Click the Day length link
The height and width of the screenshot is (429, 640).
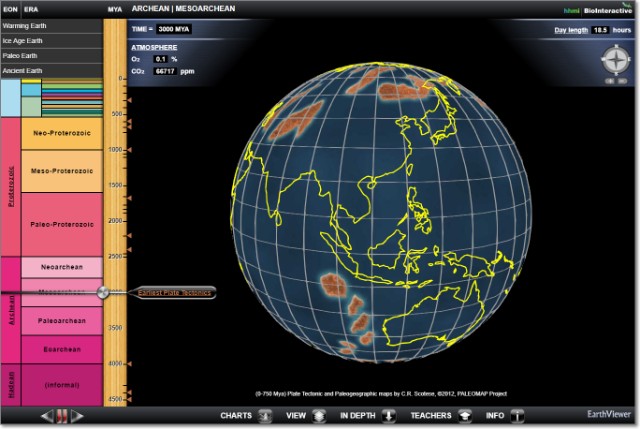570,31
